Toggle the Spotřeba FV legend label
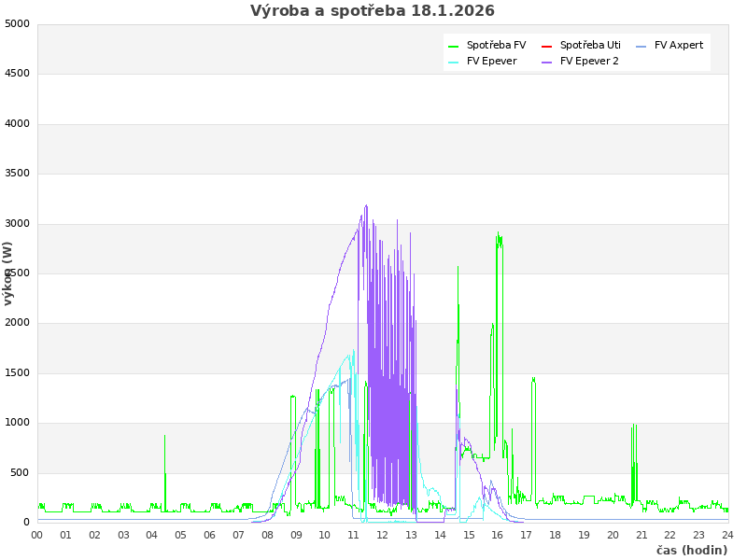747x560 pixels. coord(496,46)
